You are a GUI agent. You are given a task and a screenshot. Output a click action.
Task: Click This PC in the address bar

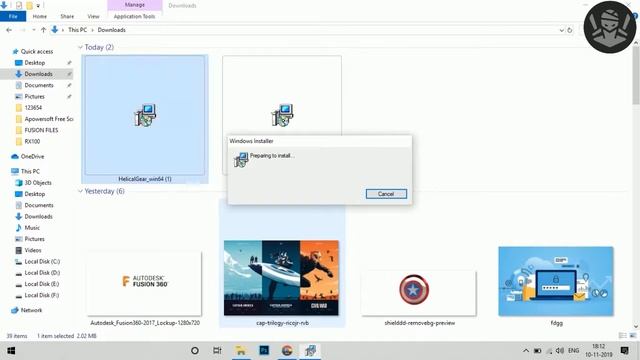(x=78, y=30)
